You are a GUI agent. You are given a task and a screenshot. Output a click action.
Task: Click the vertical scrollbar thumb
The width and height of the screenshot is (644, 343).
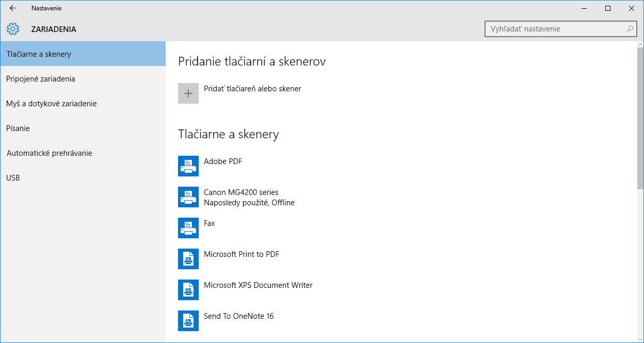[x=640, y=119]
